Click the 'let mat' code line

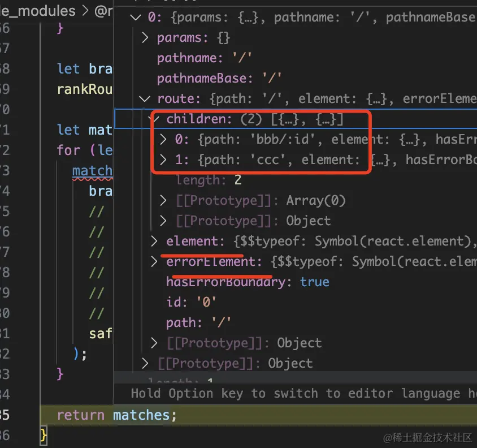point(85,130)
